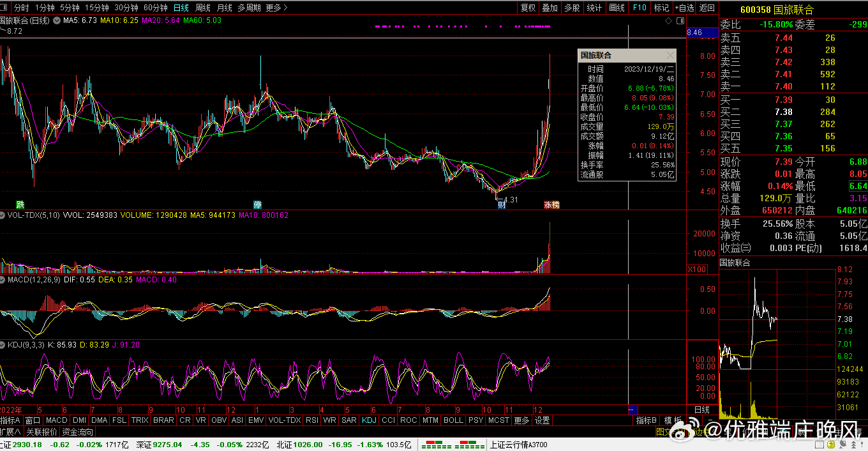Select the 15分钟 period
868x451 pixels.
coord(97,8)
